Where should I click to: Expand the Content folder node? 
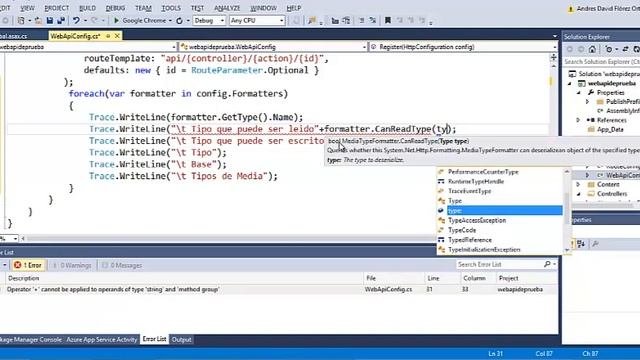[579, 184]
